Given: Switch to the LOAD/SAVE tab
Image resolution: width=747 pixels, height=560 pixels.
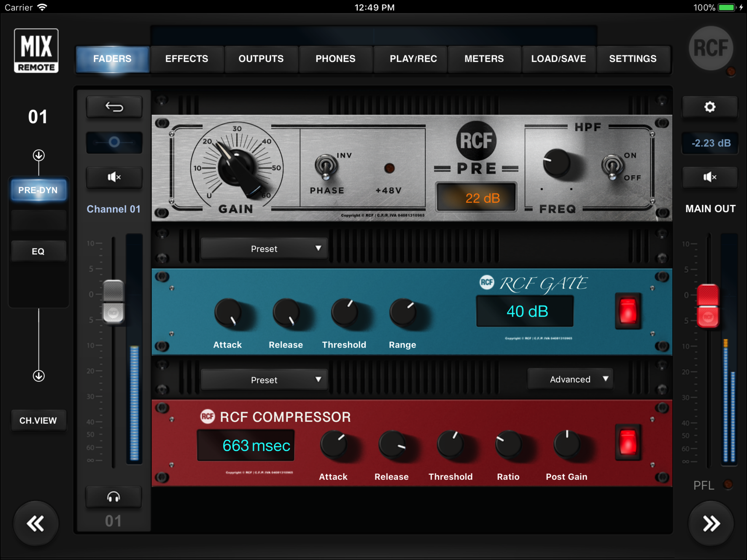Looking at the screenshot, I should (x=559, y=59).
